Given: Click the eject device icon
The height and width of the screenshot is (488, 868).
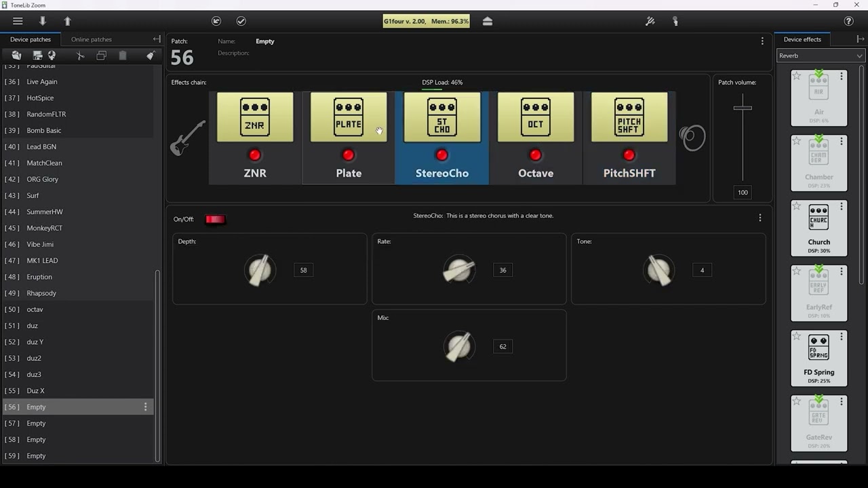Looking at the screenshot, I should [x=488, y=21].
